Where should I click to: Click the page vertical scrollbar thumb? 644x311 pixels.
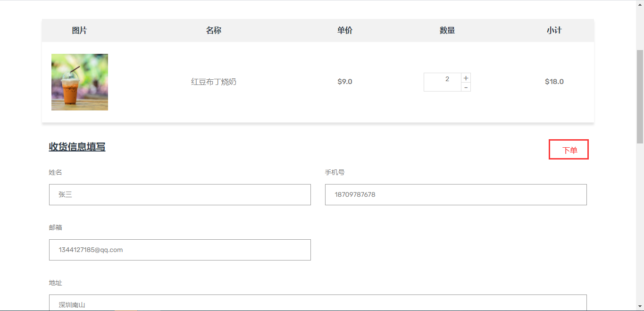(640, 96)
